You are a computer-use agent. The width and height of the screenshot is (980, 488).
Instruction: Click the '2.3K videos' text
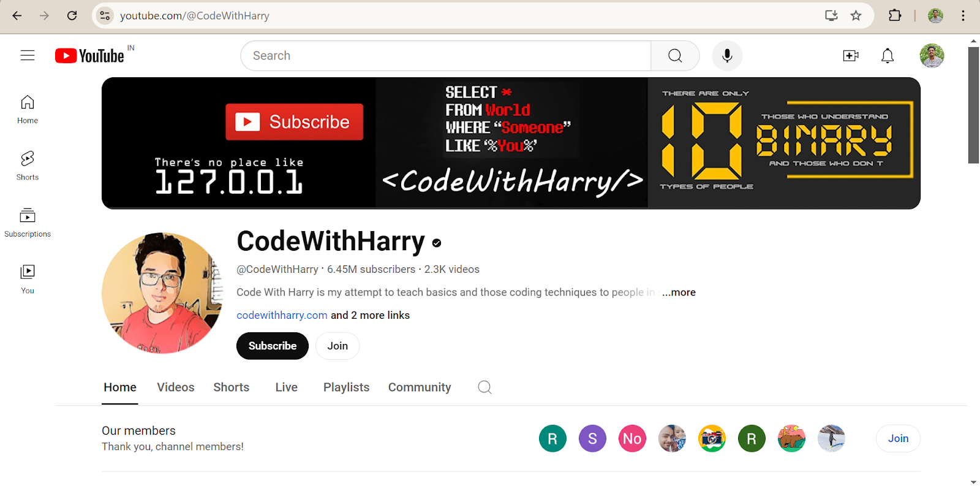click(452, 269)
